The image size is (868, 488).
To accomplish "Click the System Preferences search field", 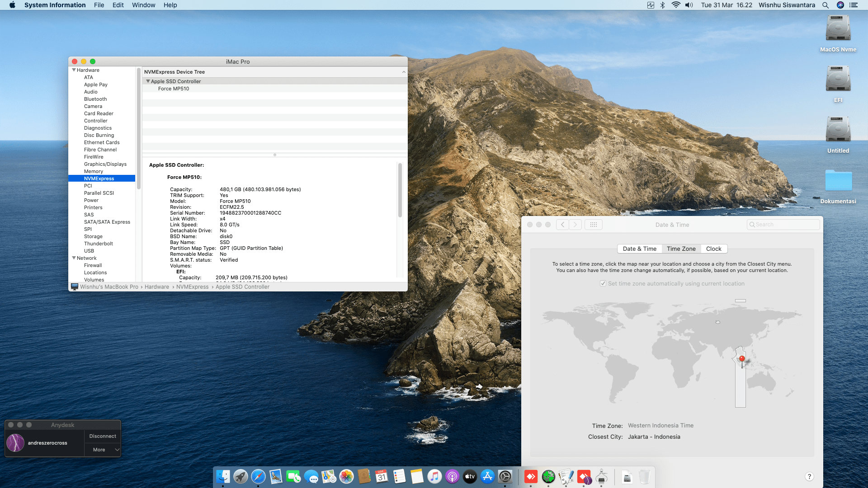I will 783,225.
